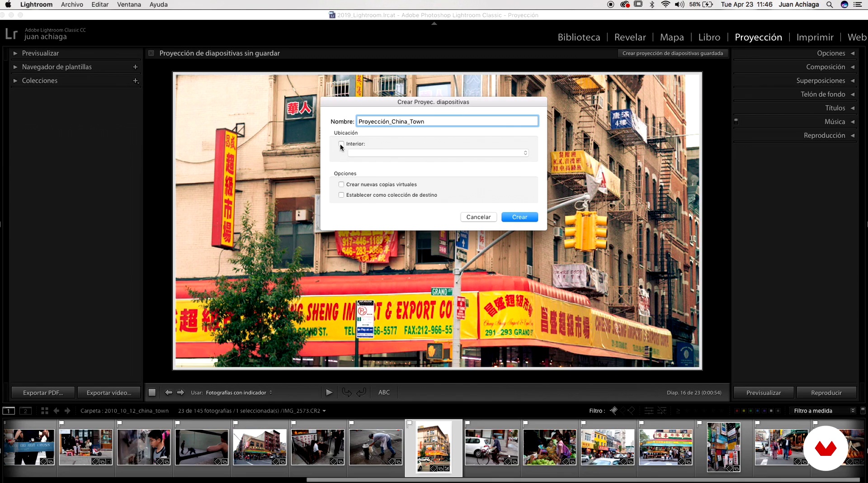The height and width of the screenshot is (483, 868).
Task: Open Notification Center list icon
Action: tap(858, 5)
